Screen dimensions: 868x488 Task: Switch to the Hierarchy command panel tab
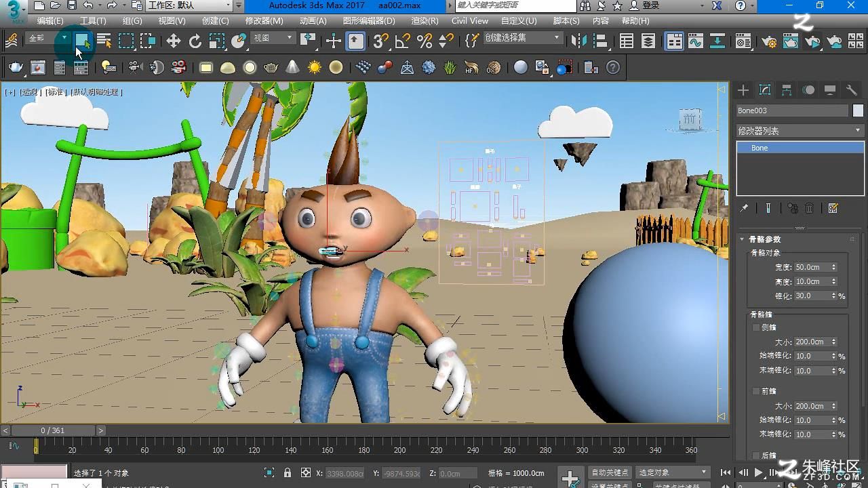click(x=787, y=90)
